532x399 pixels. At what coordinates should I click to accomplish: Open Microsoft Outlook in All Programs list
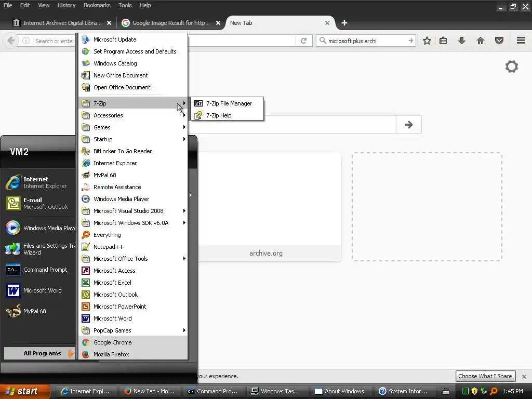133,295
